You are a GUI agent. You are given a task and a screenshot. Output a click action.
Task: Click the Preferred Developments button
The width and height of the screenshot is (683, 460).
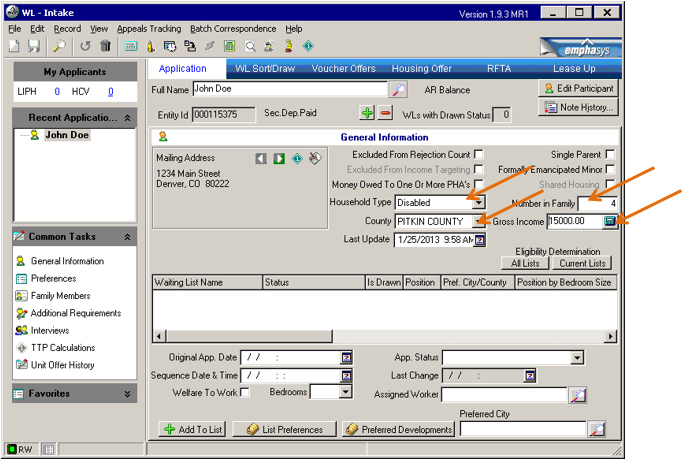(x=399, y=430)
